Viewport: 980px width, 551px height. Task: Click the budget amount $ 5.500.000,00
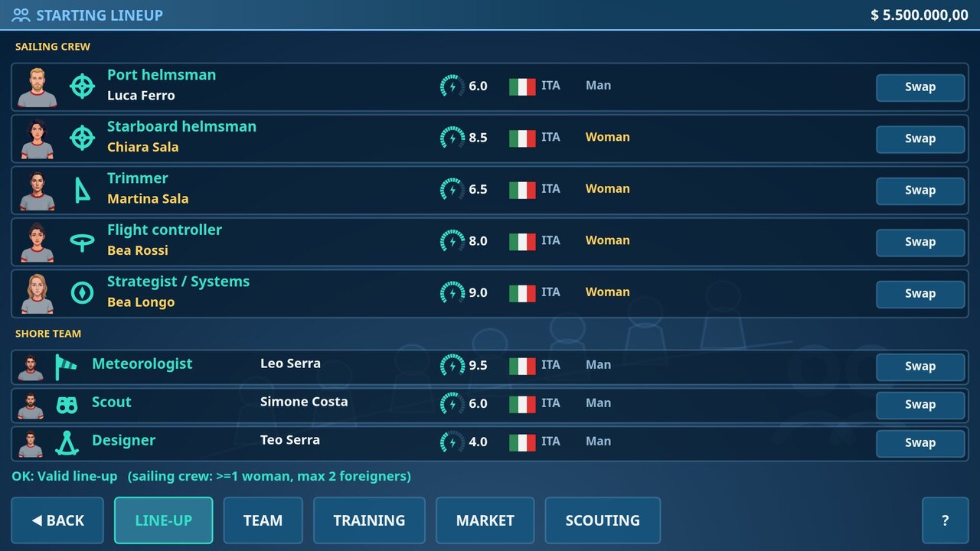pos(920,15)
